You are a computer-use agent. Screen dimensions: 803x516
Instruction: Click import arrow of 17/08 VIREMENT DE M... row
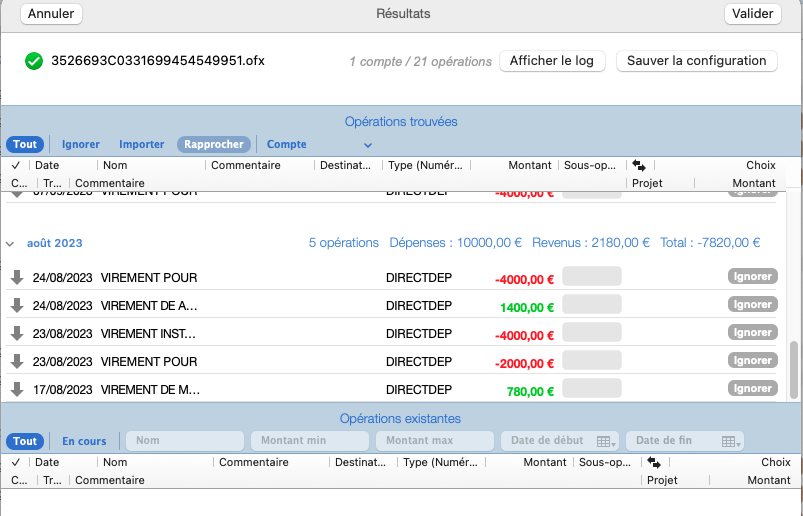[x=17, y=389]
